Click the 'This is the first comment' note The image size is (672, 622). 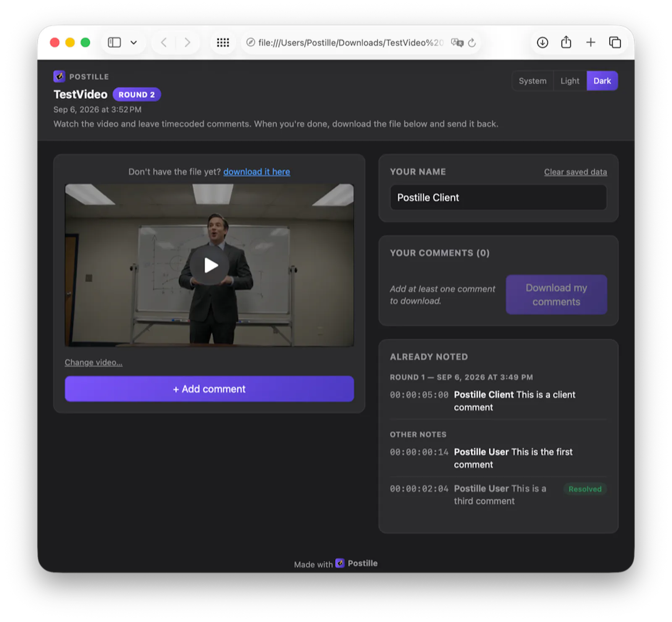513,458
